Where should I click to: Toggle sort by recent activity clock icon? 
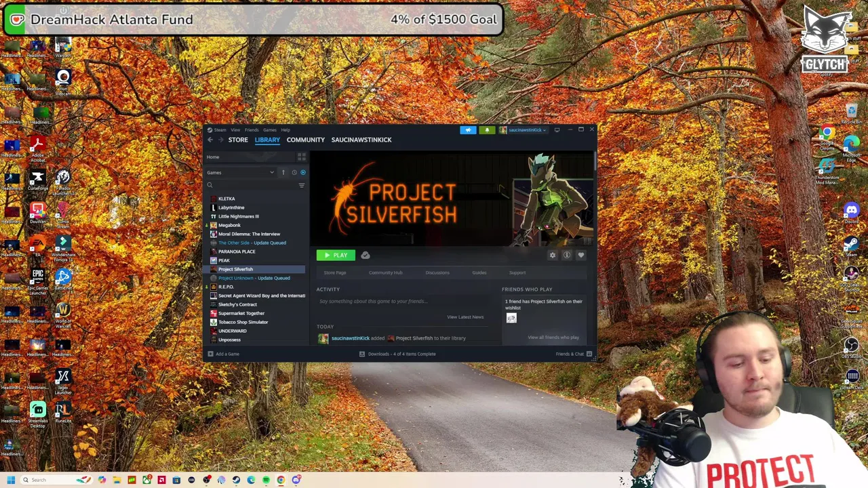tap(294, 173)
